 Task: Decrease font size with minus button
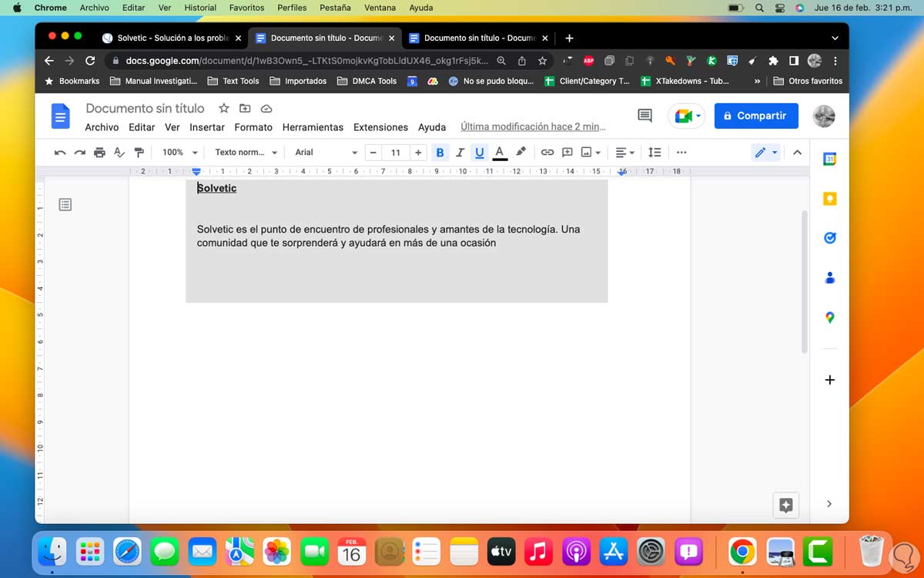coord(373,153)
